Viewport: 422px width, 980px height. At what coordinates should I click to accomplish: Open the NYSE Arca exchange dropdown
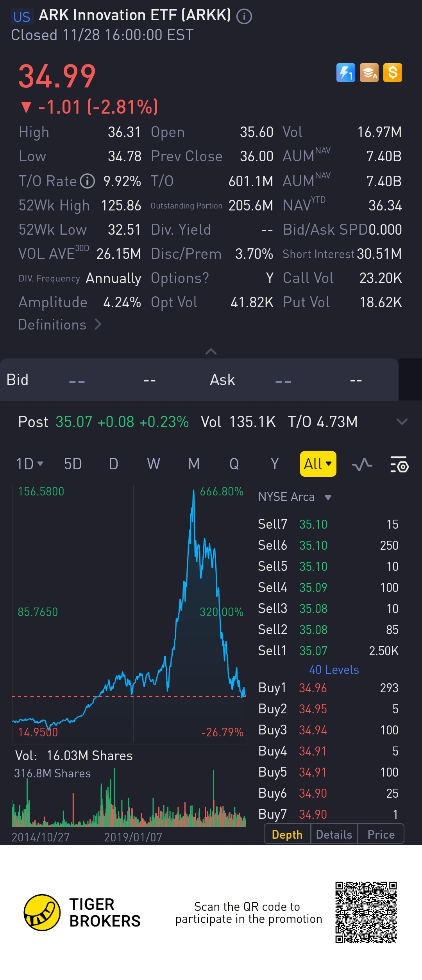click(x=295, y=497)
